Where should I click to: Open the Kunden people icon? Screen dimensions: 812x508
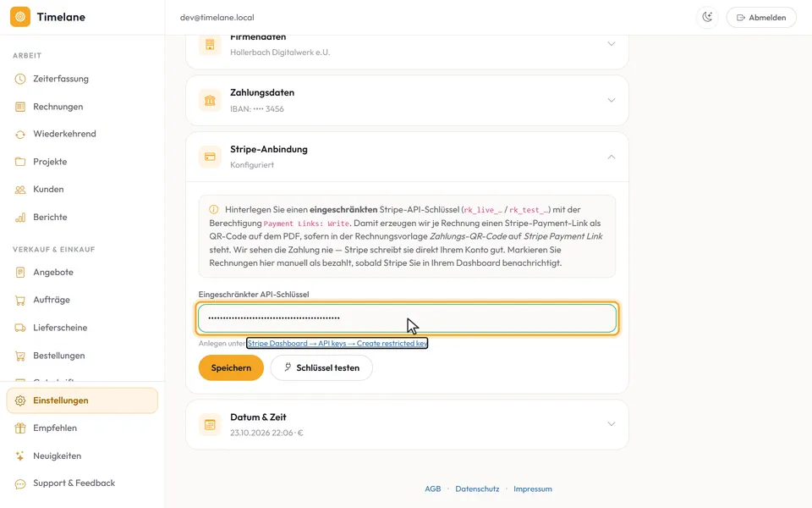pyautogui.click(x=20, y=190)
